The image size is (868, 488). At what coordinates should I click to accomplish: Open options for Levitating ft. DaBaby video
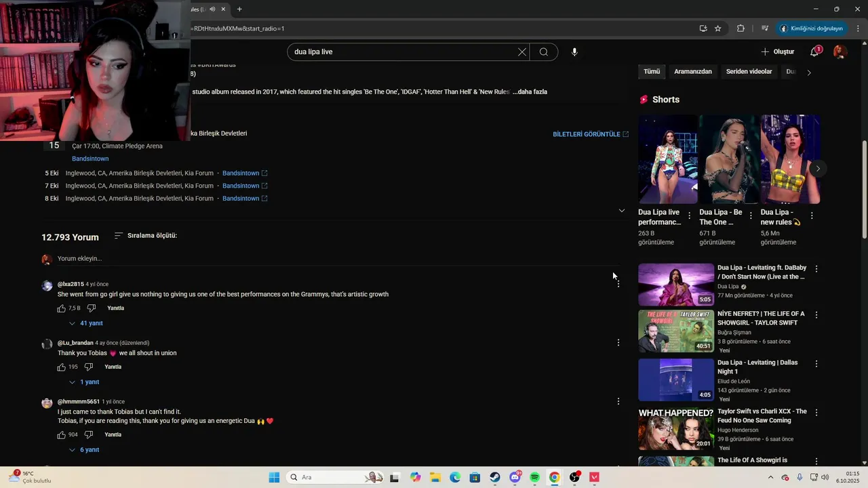pyautogui.click(x=816, y=269)
